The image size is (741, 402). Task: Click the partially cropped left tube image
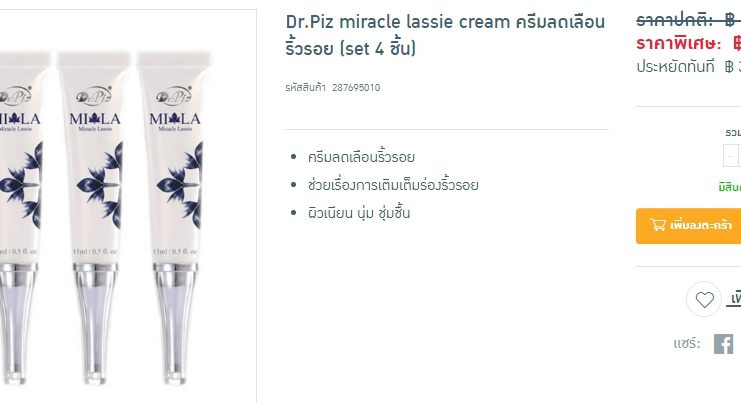coord(21,217)
